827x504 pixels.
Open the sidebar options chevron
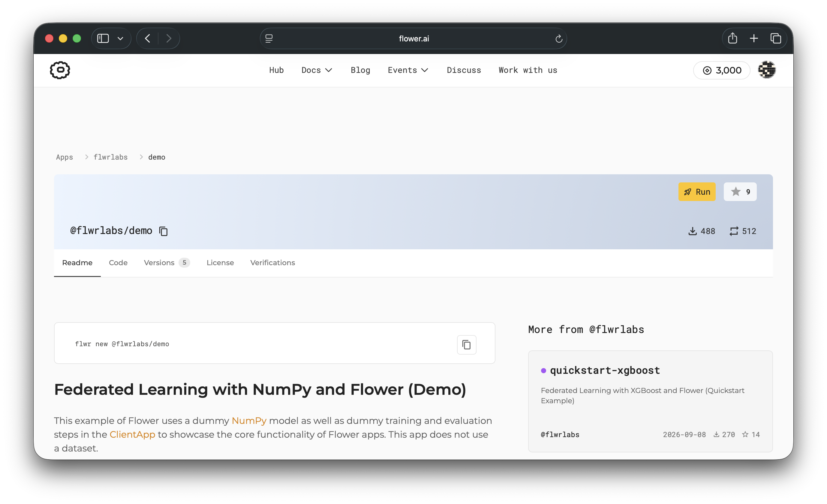[121, 39]
